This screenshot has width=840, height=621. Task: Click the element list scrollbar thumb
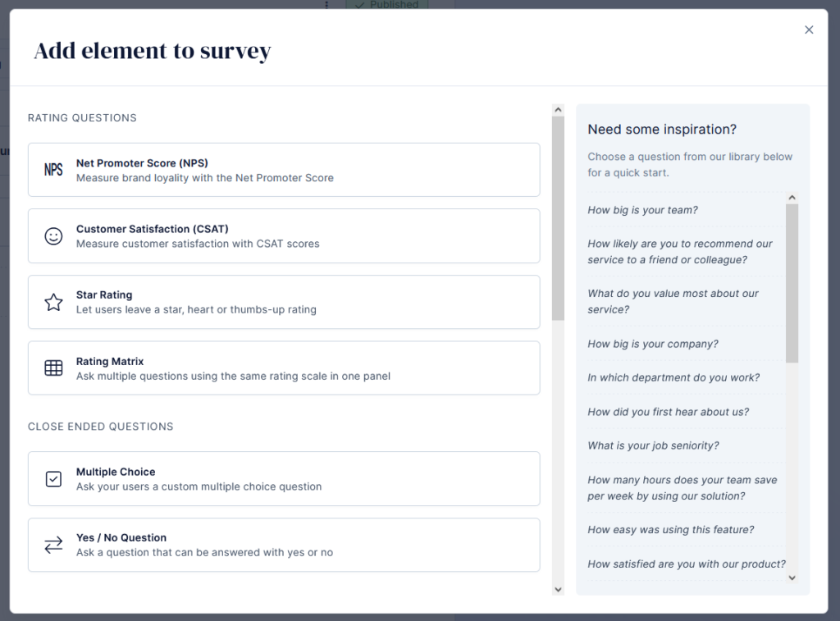(558, 218)
